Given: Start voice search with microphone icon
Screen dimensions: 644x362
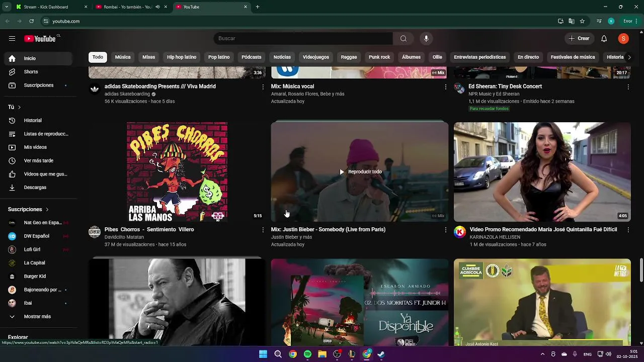Looking at the screenshot, I should click(x=426, y=39).
